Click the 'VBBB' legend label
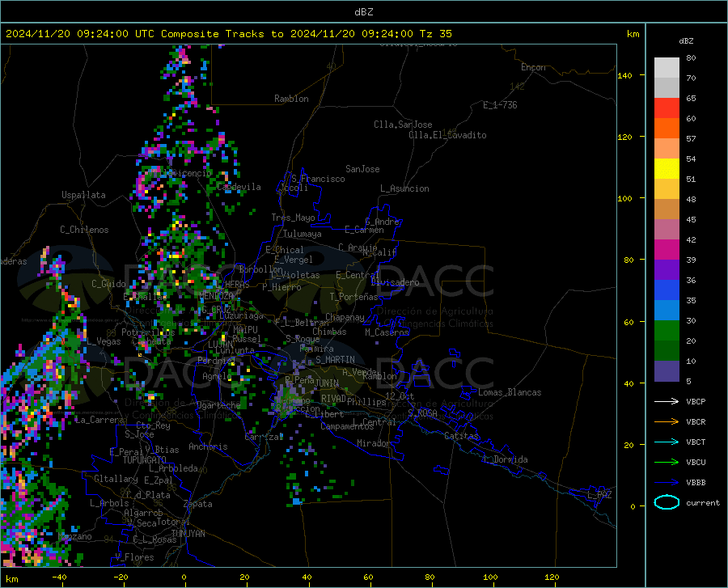The height and width of the screenshot is (588, 728). [x=696, y=483]
